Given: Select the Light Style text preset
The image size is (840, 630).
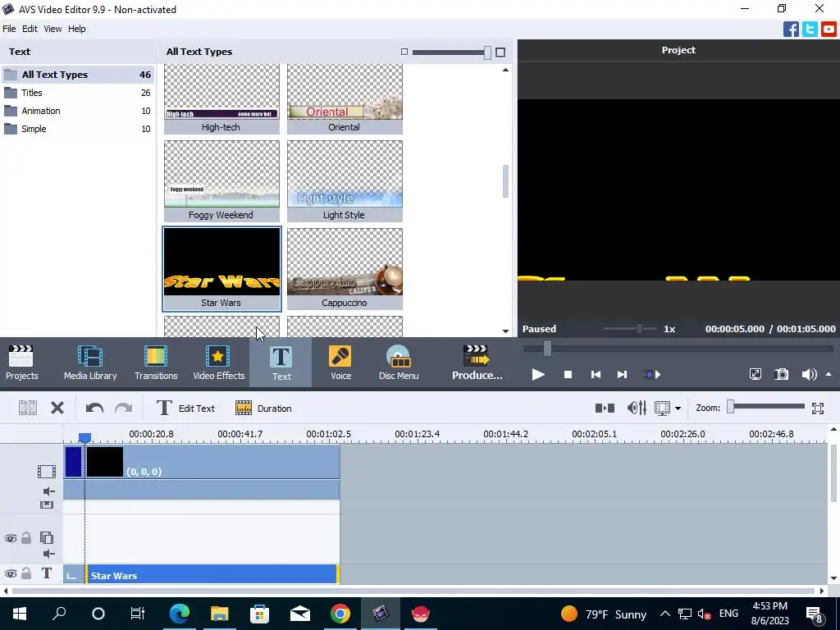Looking at the screenshot, I should tap(345, 181).
